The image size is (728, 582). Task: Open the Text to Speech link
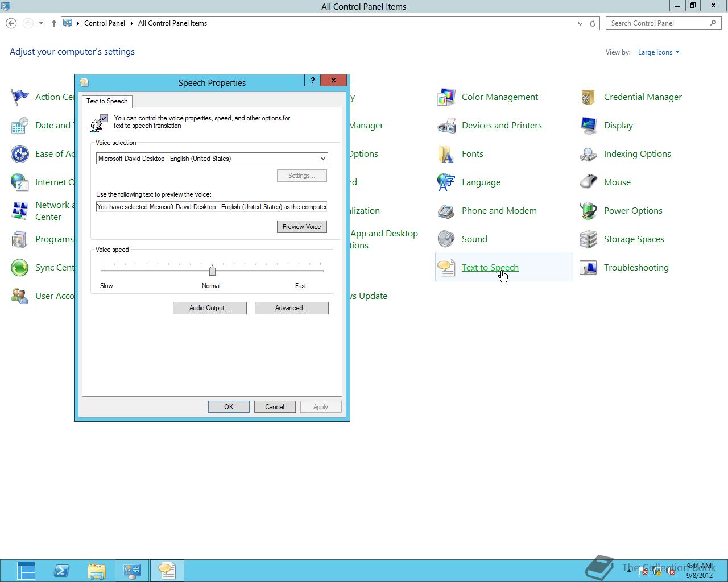[490, 268]
